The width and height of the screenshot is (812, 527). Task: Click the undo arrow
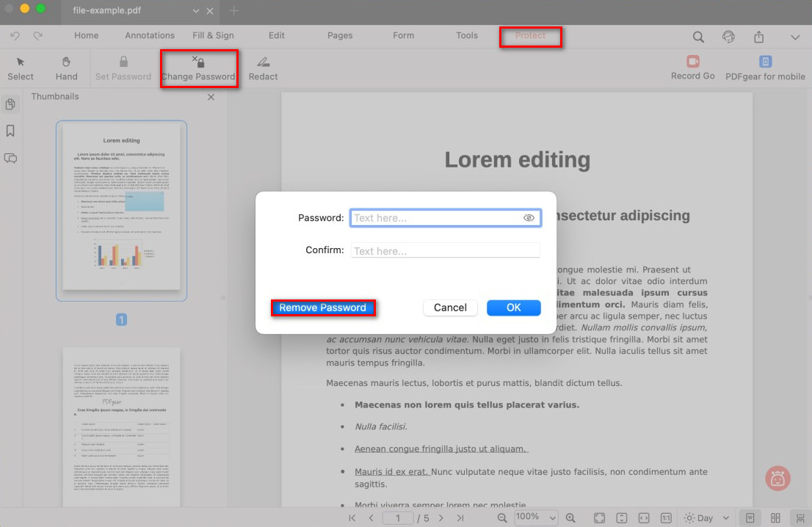(15, 36)
